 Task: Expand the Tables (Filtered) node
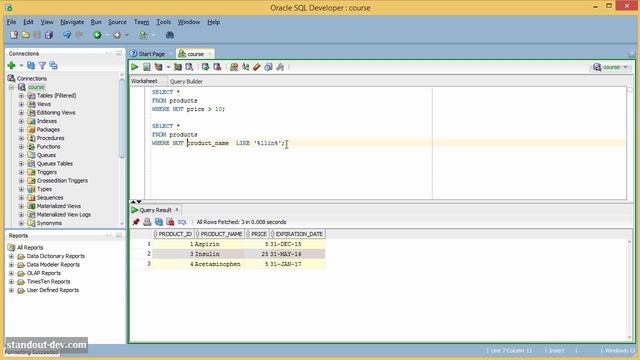[21, 96]
